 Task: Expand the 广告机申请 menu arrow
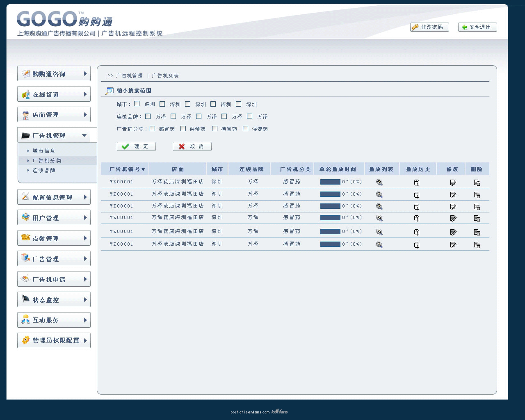point(85,279)
